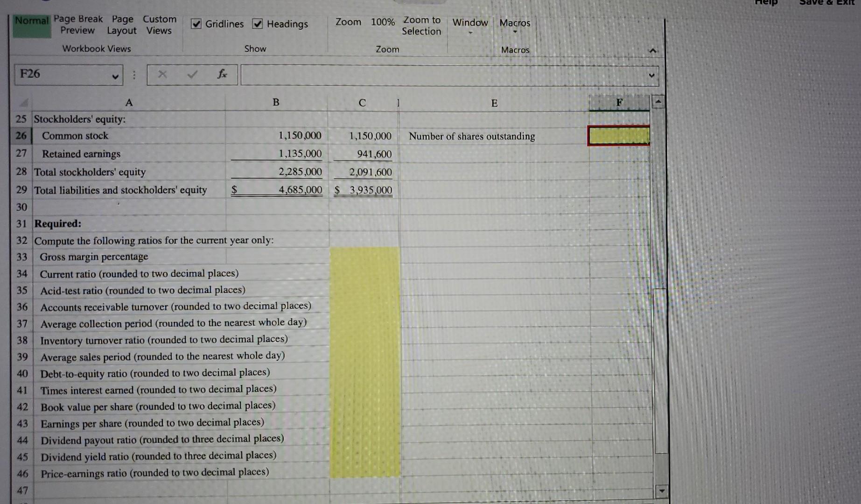Select column B header
861x504 pixels.
click(276, 102)
